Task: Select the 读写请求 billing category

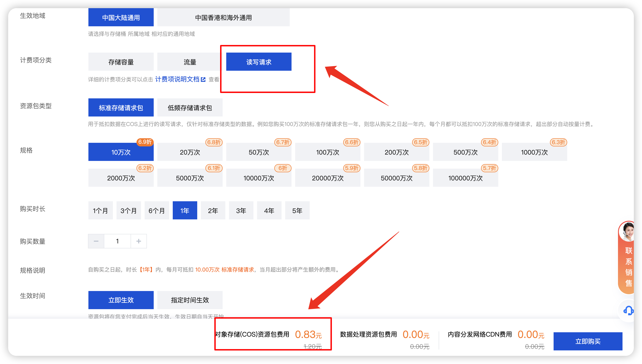Action: [x=259, y=62]
